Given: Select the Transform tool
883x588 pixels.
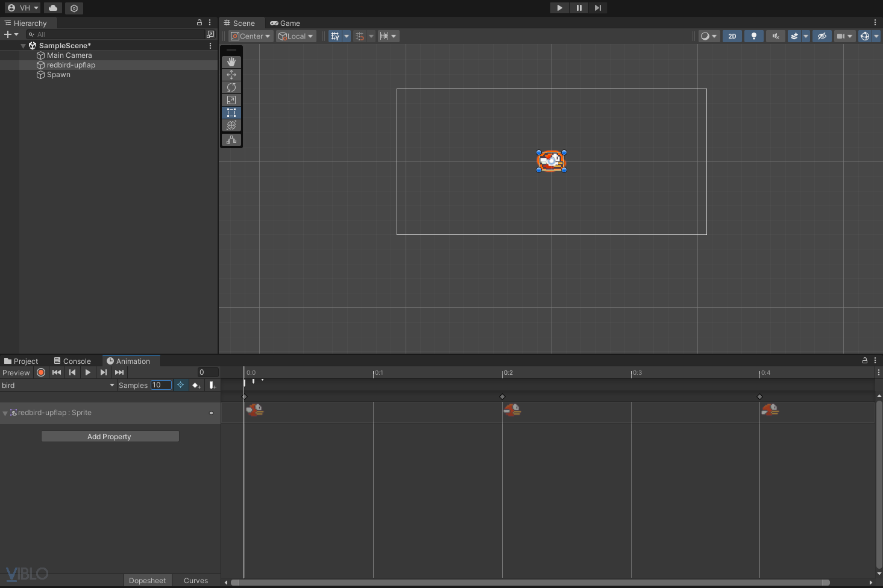Looking at the screenshot, I should coord(231,125).
